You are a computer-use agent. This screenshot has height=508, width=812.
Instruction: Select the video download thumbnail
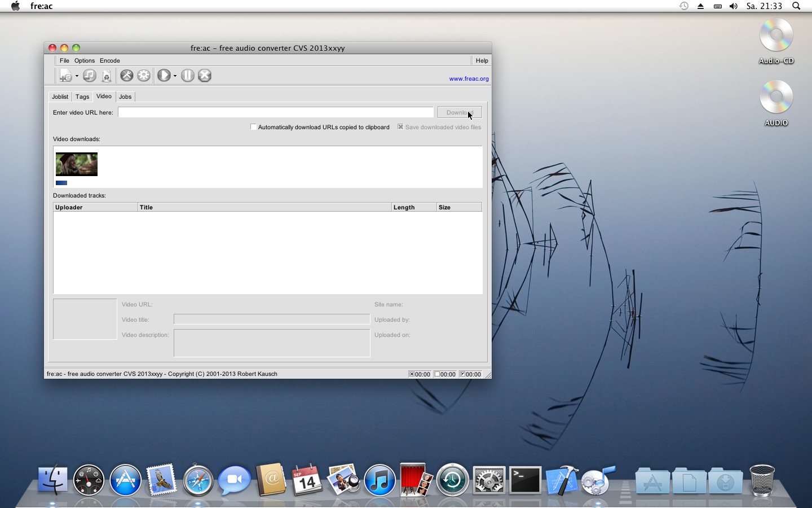pyautogui.click(x=77, y=164)
